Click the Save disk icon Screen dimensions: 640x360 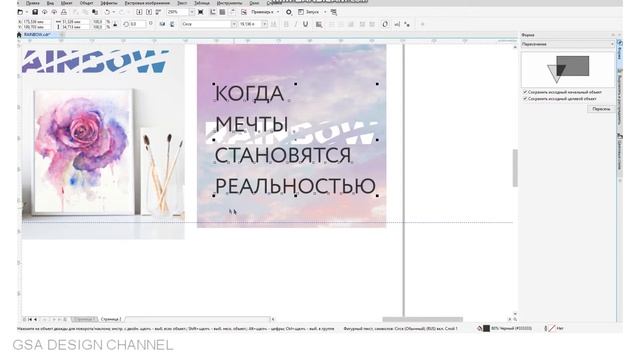[35, 12]
